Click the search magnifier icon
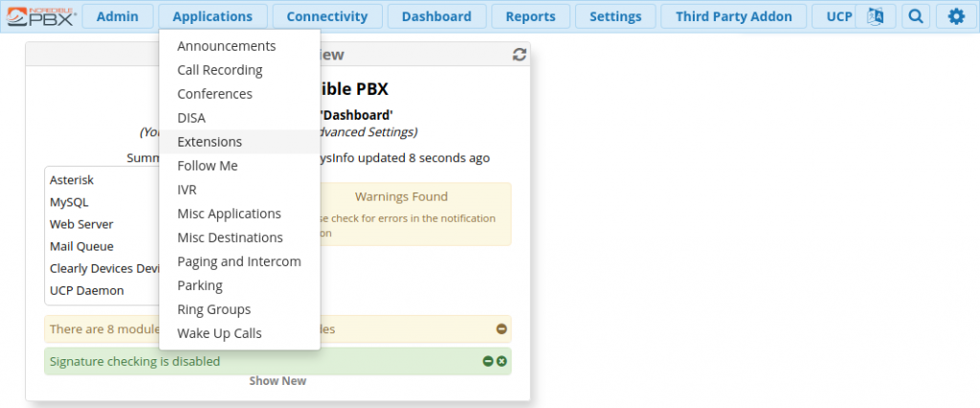 [916, 16]
